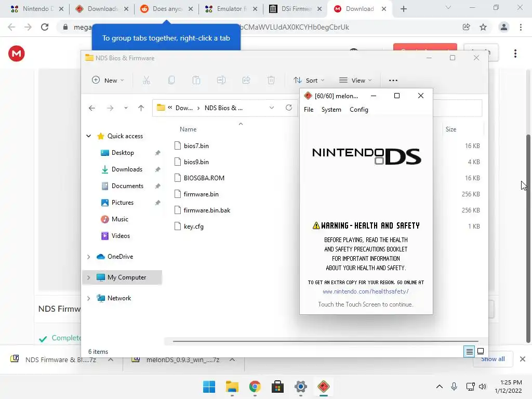
Task: Open Chrome's three-dot menu
Action: tap(521, 27)
